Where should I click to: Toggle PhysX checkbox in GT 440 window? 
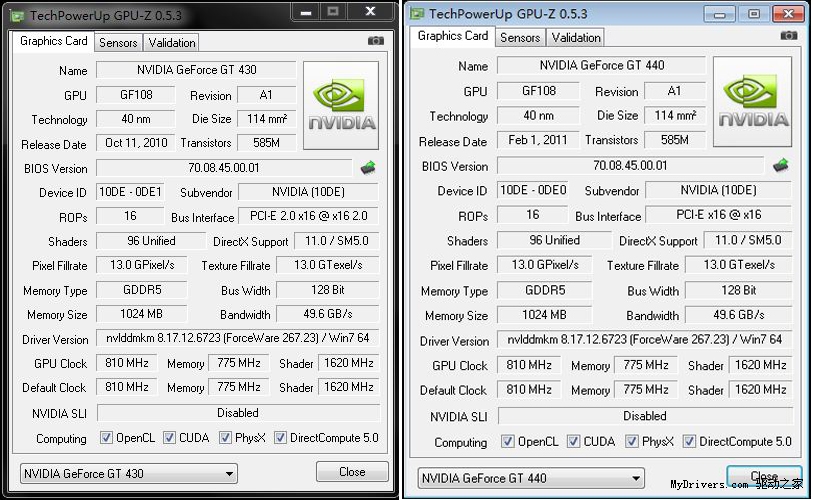[632, 441]
